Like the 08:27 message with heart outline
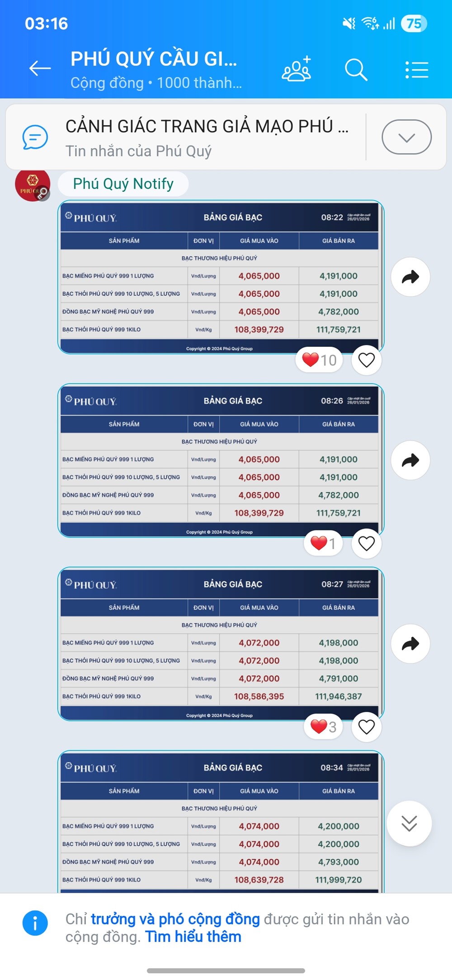This screenshot has height=980, width=452. point(366,727)
